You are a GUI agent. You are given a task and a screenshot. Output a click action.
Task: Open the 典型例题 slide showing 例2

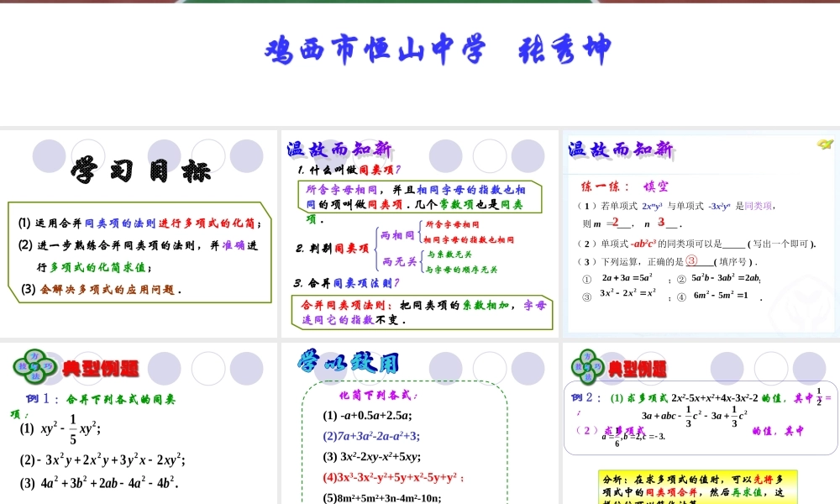pyautogui.click(x=701, y=423)
